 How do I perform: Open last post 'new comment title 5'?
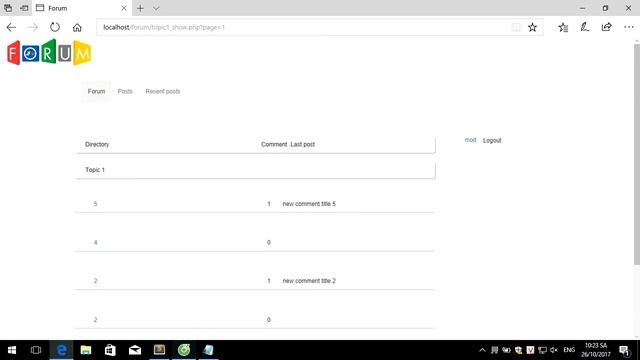[309, 204]
